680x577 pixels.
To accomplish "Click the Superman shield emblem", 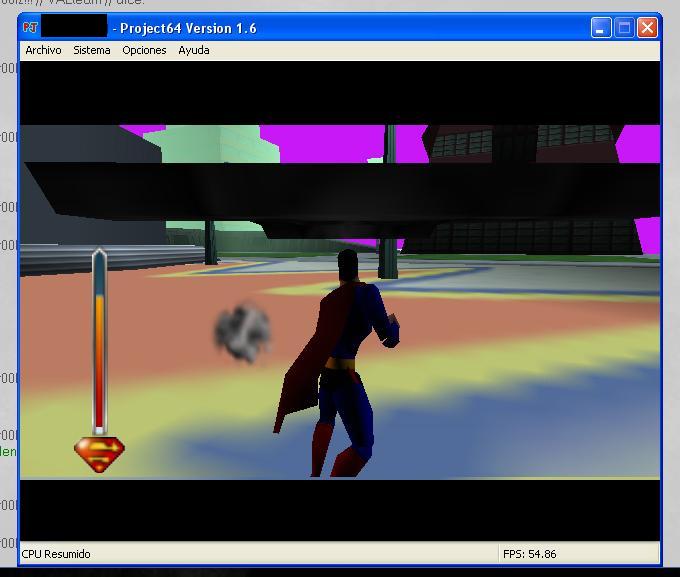I will click(99, 454).
